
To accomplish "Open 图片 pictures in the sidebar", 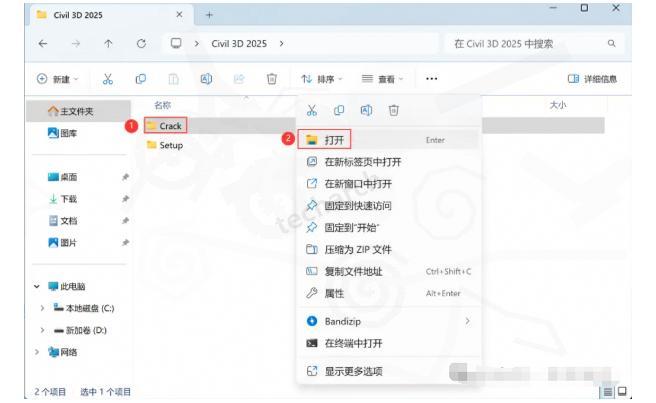I will coord(63,242).
